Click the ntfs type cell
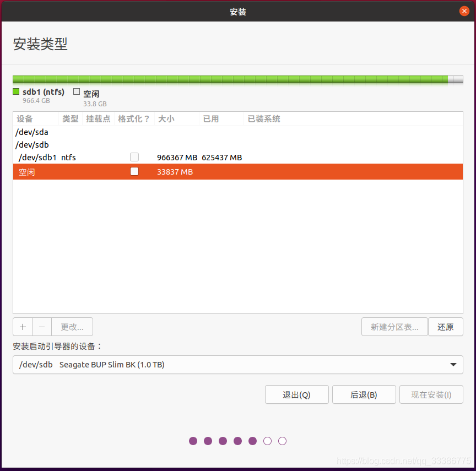The height and width of the screenshot is (471, 476). click(68, 158)
